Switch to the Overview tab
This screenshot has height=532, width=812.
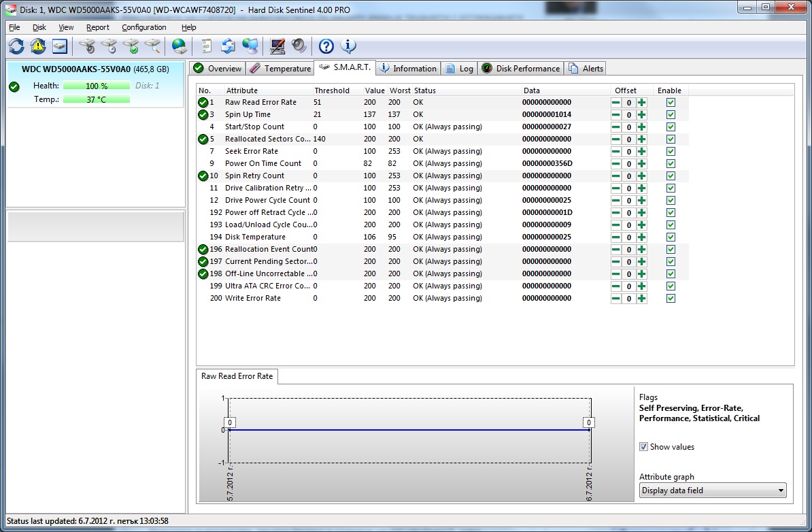click(217, 69)
